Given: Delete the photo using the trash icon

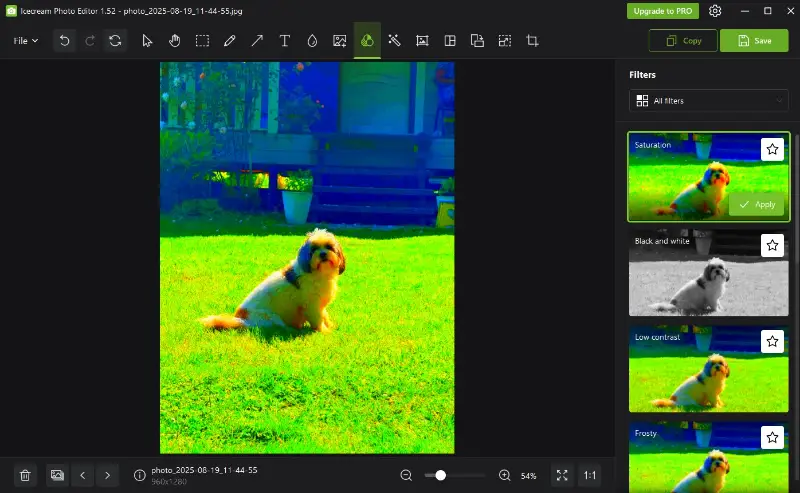Looking at the screenshot, I should coord(26,475).
